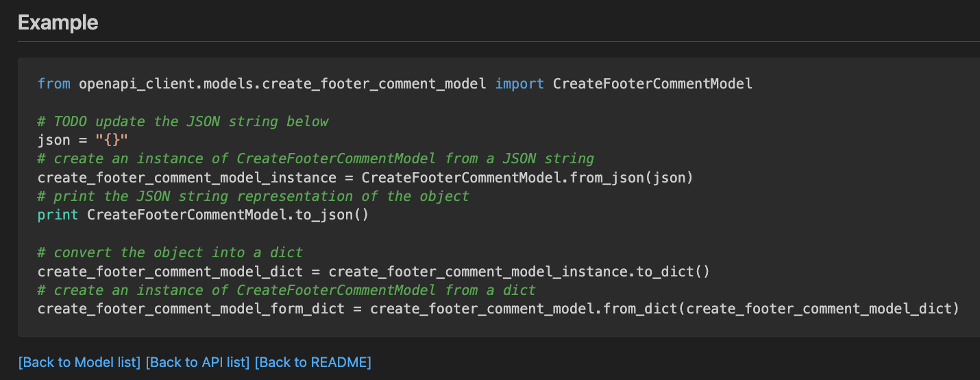Click the CreateFooterCommentModel import name

pos(652,84)
